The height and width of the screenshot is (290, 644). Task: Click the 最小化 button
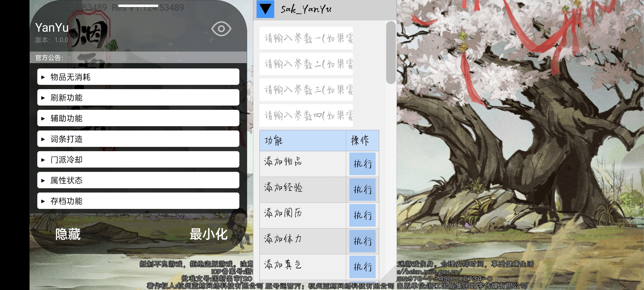click(208, 234)
